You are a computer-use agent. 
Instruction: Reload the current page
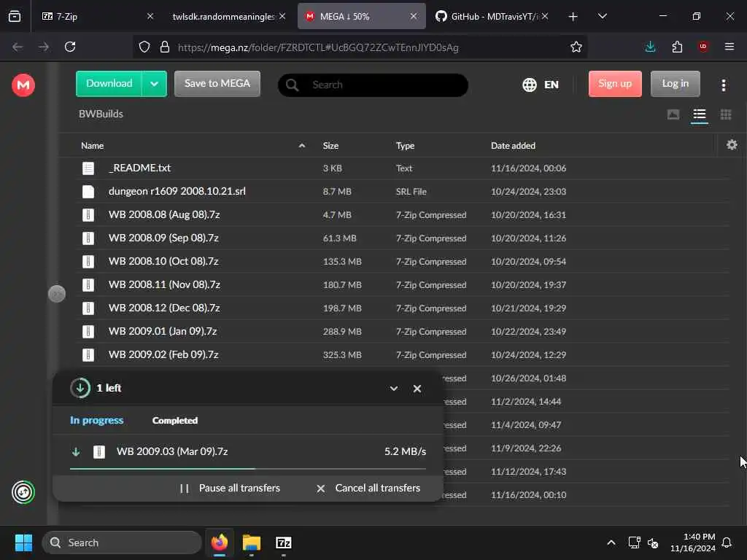tap(70, 47)
